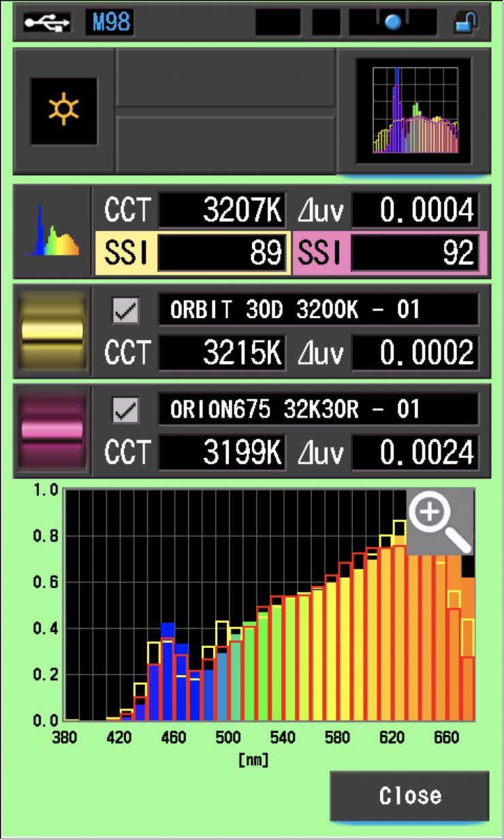Select the yellow reference light swatch

click(52, 330)
